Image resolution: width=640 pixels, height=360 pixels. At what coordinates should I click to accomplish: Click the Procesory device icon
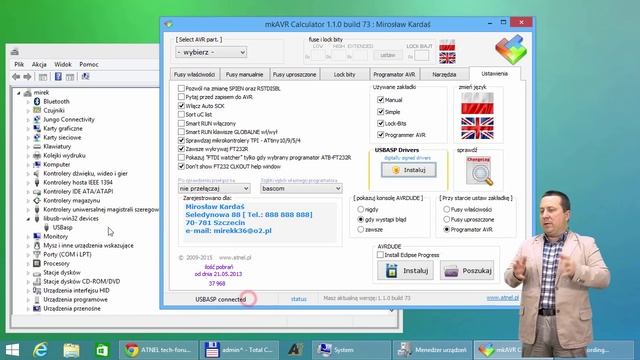point(37,263)
